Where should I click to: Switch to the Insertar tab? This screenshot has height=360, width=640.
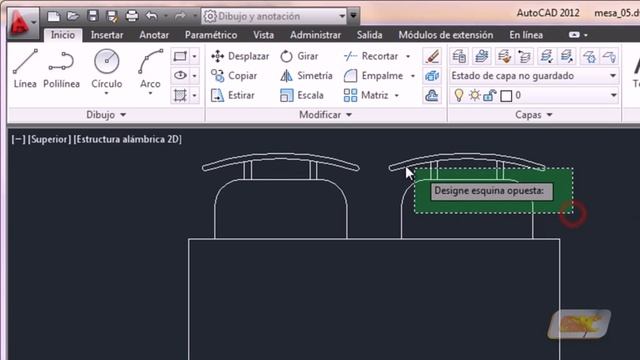click(107, 35)
